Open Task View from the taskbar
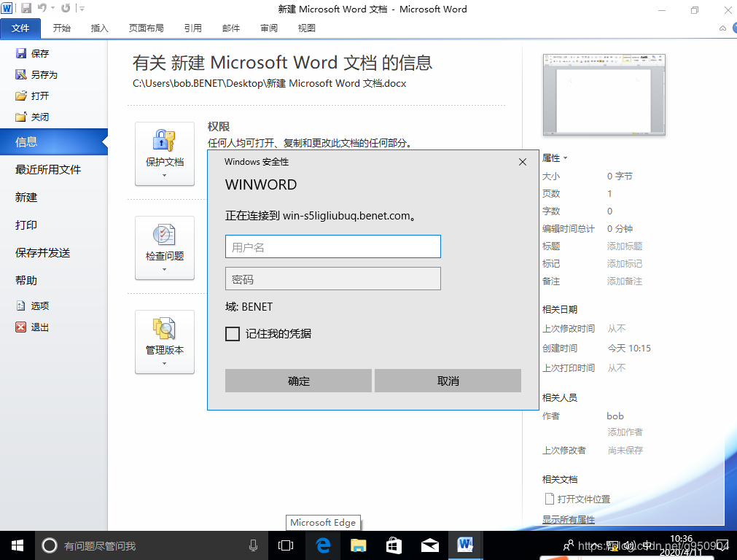This screenshot has width=737, height=560. (x=285, y=545)
